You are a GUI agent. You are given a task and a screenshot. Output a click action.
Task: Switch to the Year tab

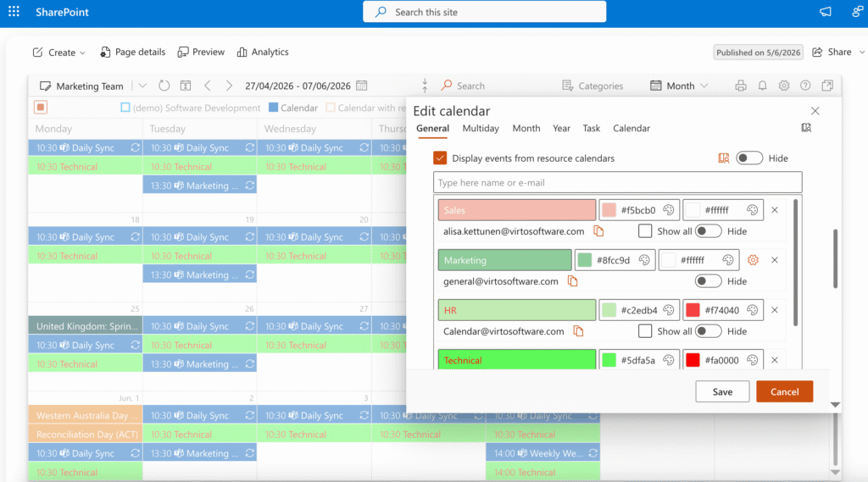tap(561, 129)
